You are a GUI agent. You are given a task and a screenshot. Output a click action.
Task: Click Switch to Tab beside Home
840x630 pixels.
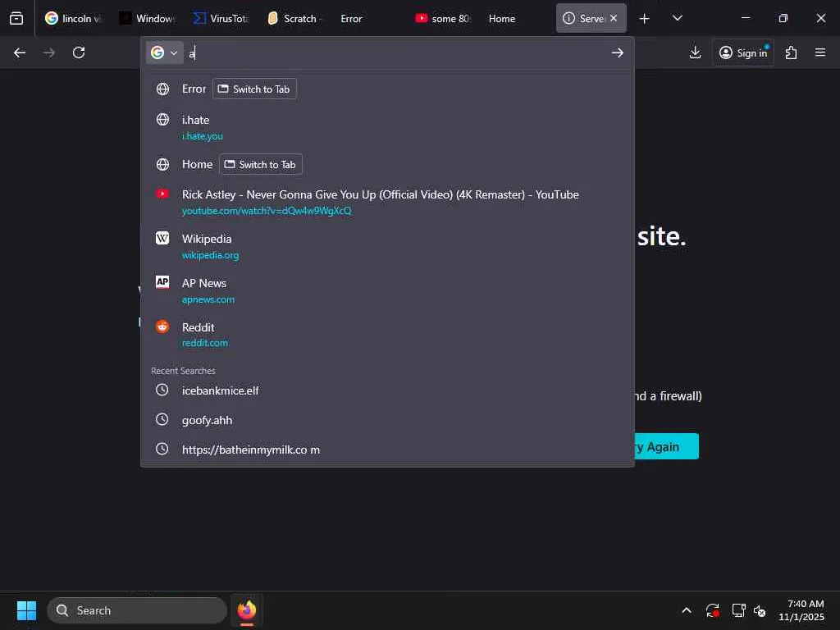(x=261, y=164)
